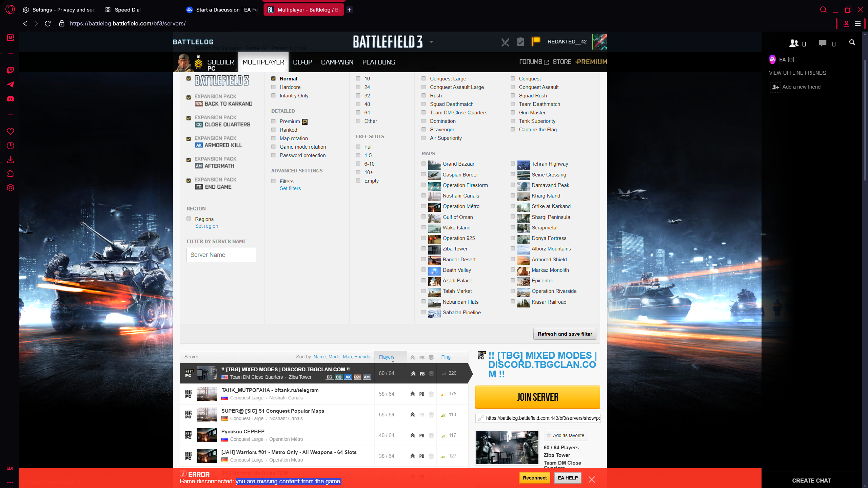
Task: Open the Twitch panel in the sidebar
Action: click(11, 70)
